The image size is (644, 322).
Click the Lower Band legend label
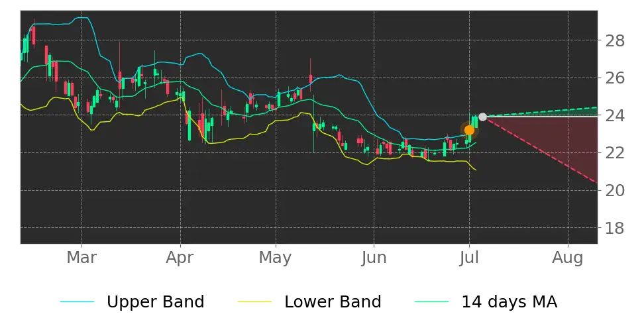pyautogui.click(x=333, y=302)
